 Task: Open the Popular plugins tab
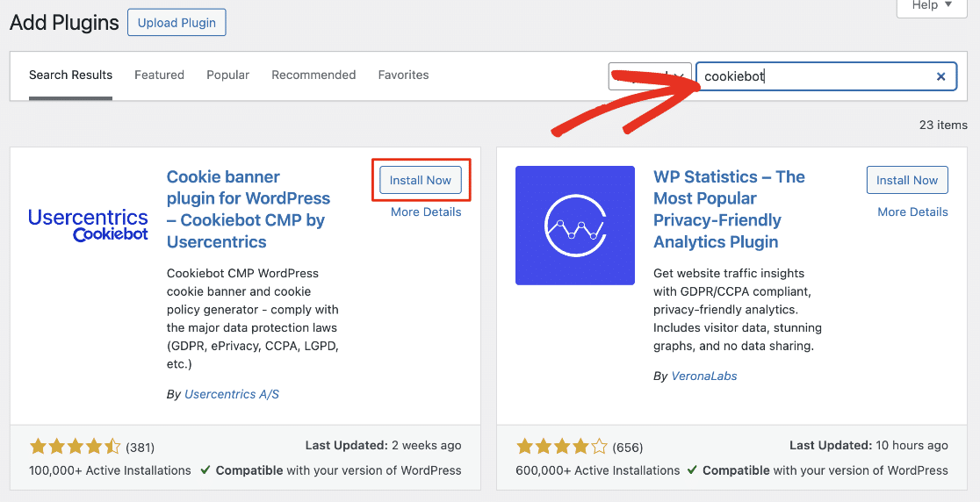click(x=228, y=75)
